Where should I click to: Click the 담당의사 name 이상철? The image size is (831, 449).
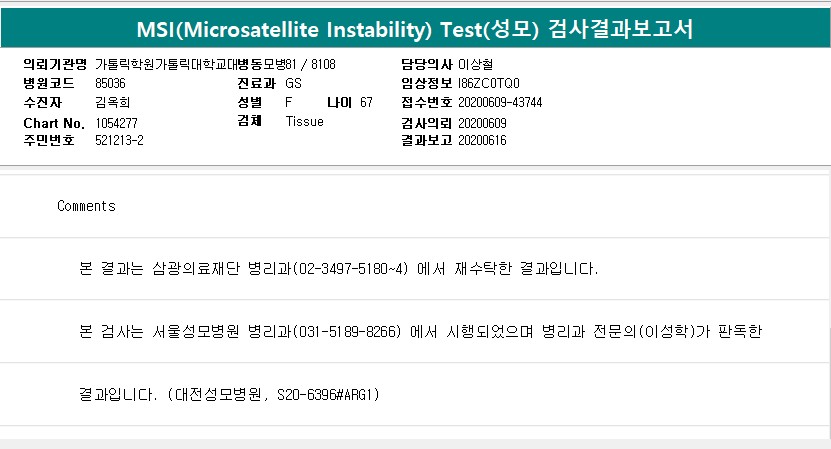pos(477,65)
